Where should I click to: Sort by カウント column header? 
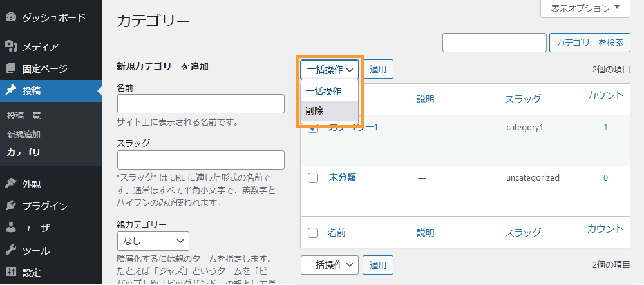(x=605, y=95)
